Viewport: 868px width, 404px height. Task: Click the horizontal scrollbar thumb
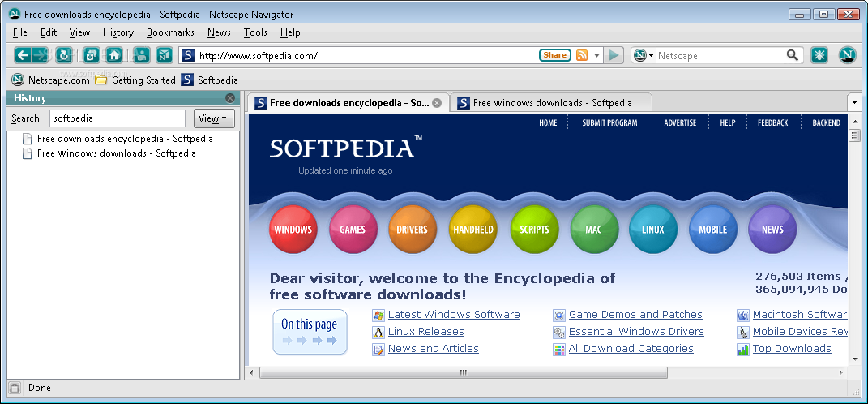464,373
